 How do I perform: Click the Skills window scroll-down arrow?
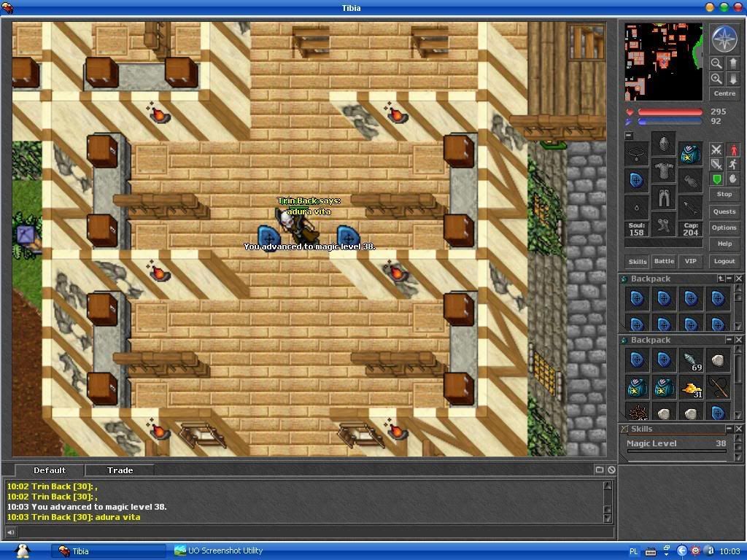point(738,457)
